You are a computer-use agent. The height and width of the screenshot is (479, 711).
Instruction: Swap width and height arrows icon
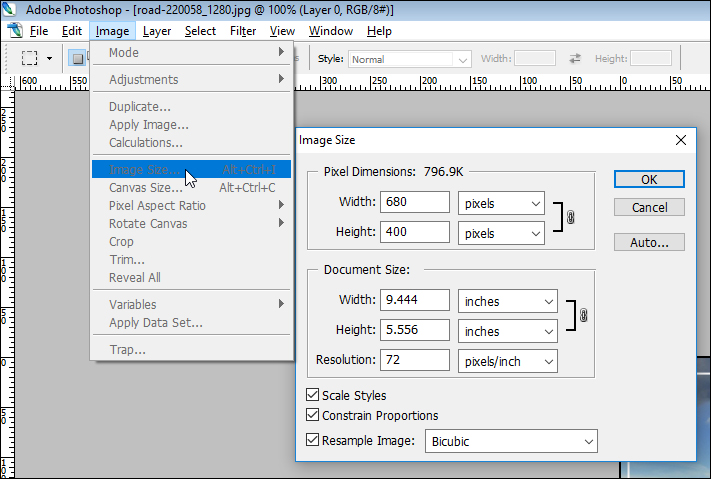click(575, 59)
